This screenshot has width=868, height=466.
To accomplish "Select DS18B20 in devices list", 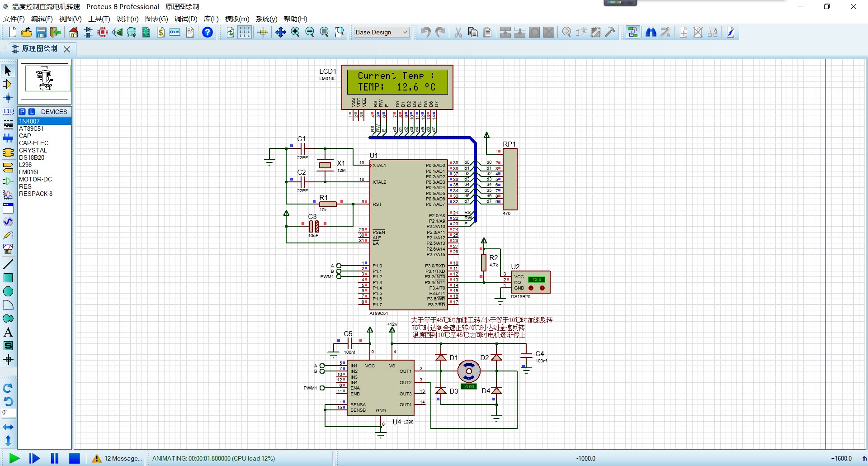I will (x=44, y=157).
